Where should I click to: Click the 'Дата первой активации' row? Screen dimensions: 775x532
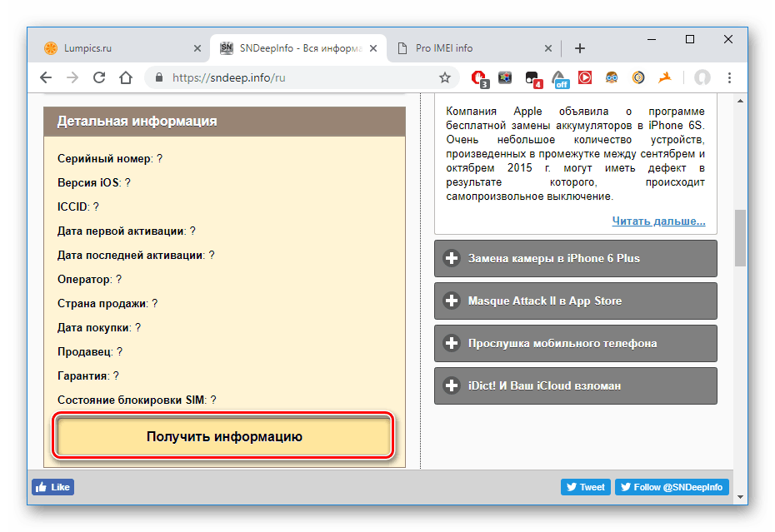[127, 231]
